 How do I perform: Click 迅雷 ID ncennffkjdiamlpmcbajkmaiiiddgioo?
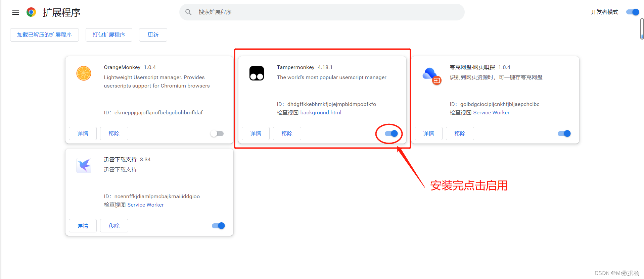click(x=157, y=197)
